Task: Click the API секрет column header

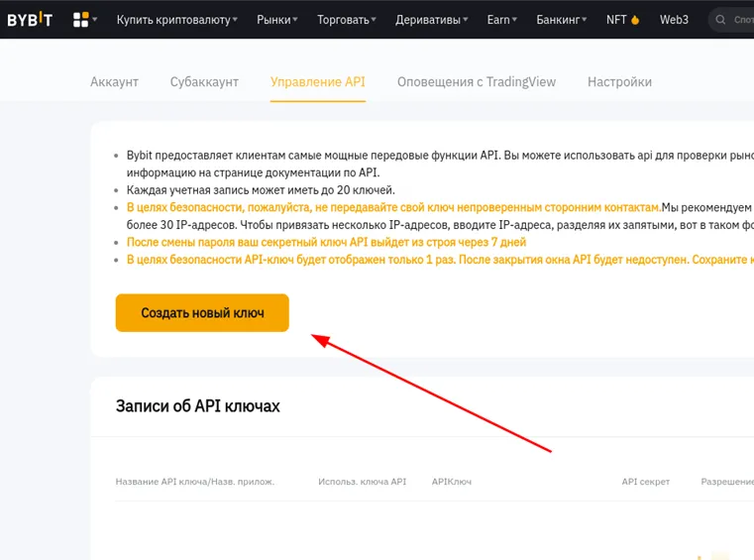Action: tap(645, 482)
